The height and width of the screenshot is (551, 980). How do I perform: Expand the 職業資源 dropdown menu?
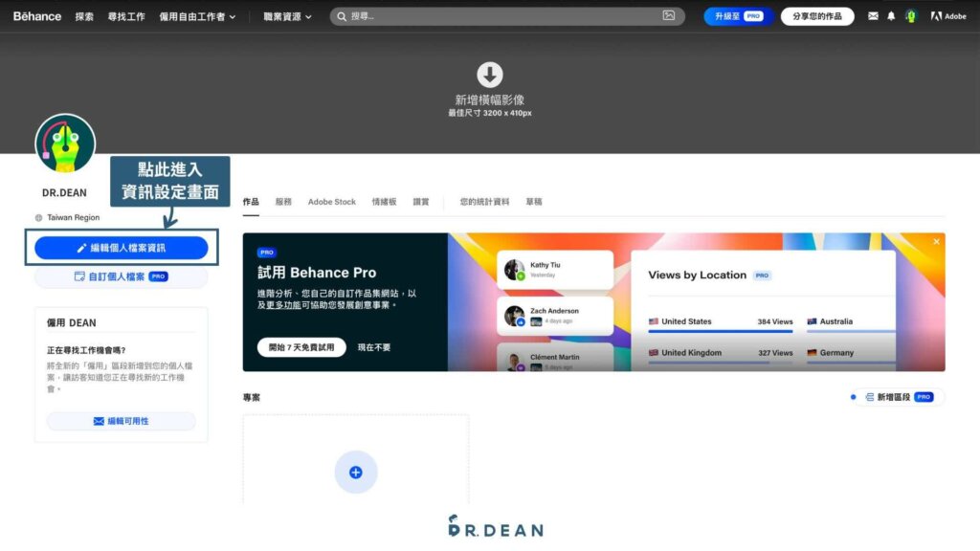click(287, 16)
